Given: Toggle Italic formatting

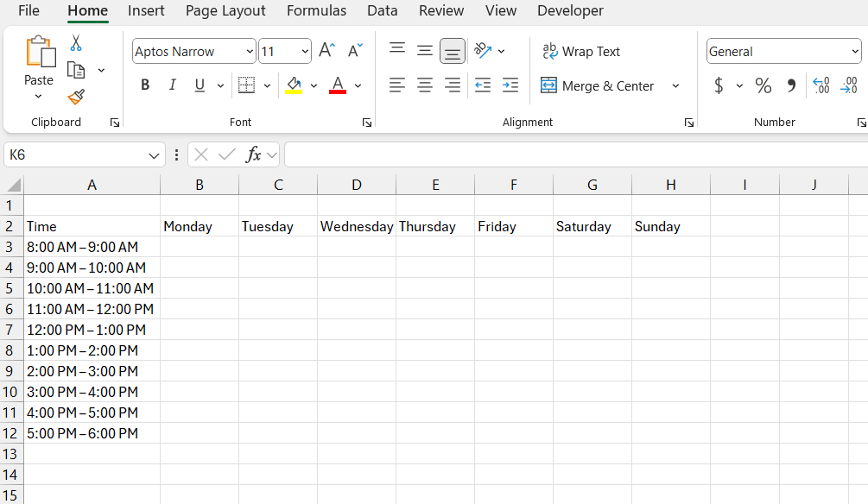Looking at the screenshot, I should [x=172, y=85].
